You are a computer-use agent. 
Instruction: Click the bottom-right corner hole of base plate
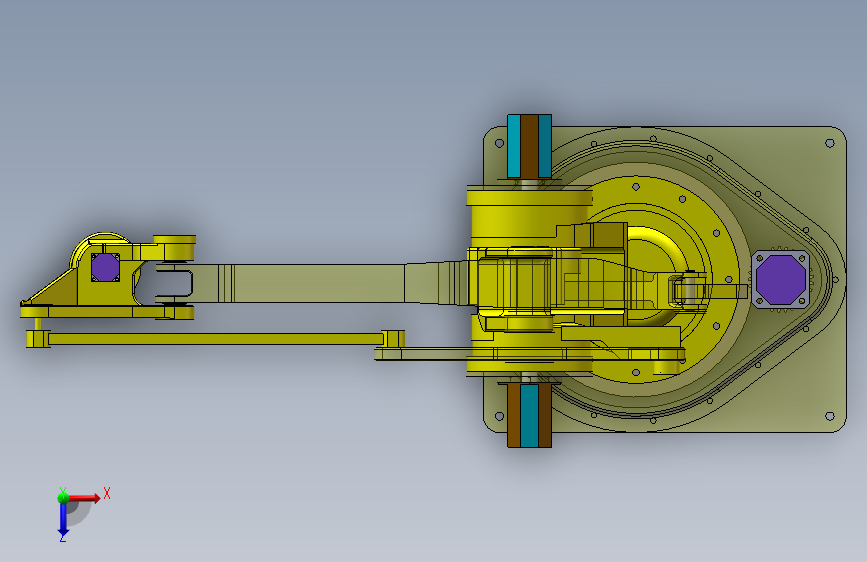pos(829,416)
